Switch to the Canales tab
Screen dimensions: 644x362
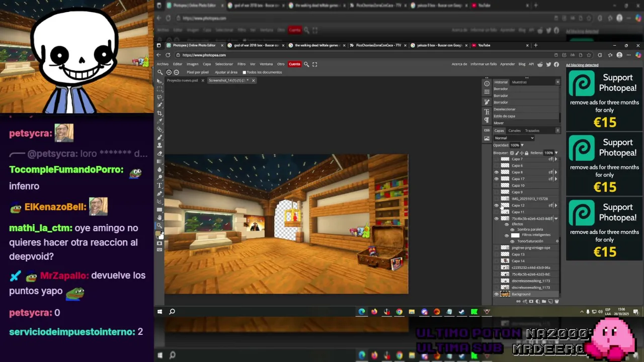point(515,131)
